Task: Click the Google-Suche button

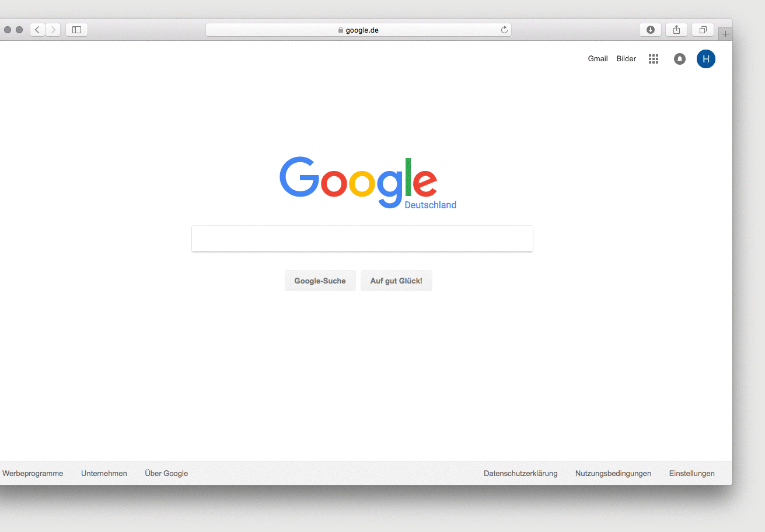Action: pos(320,281)
